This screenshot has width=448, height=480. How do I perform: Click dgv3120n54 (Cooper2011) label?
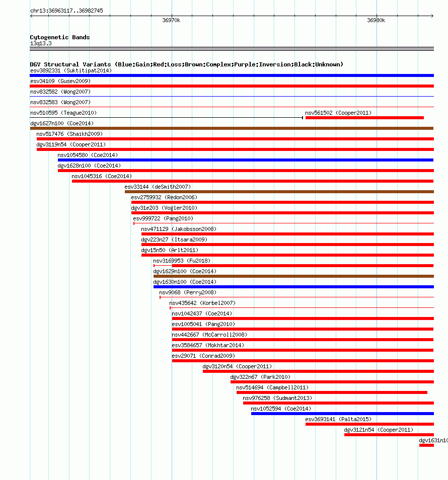(237, 366)
